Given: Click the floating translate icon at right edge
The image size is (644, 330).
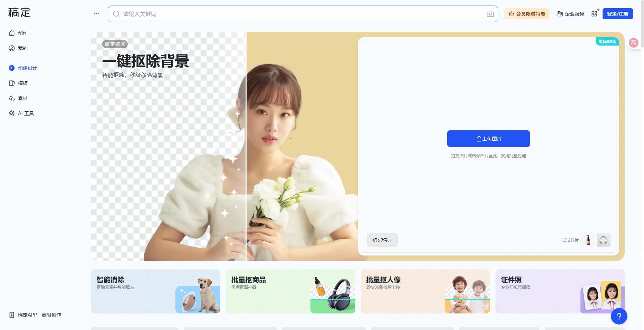Looking at the screenshot, I should point(634,43).
